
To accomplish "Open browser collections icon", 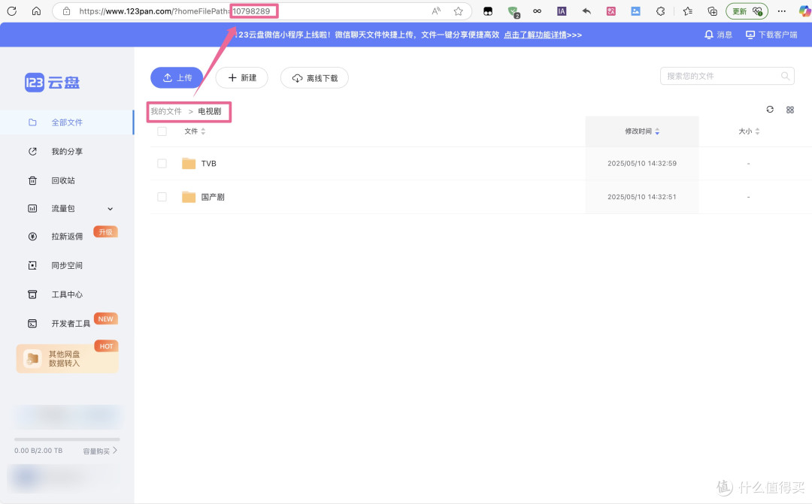I will [x=713, y=11].
